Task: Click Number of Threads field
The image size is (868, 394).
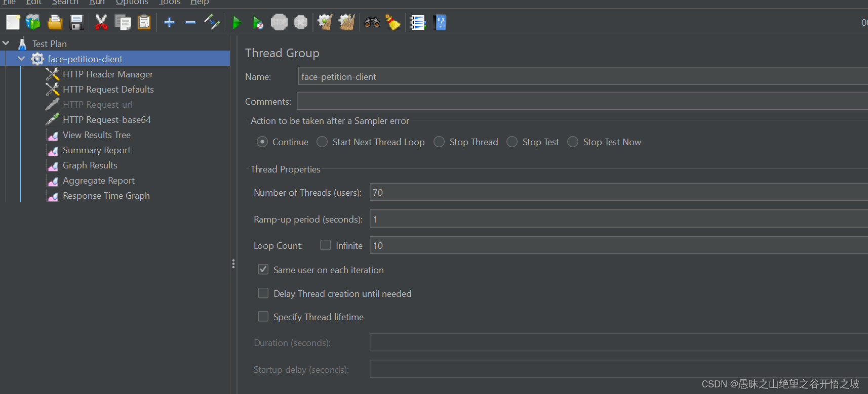Action: coord(619,192)
